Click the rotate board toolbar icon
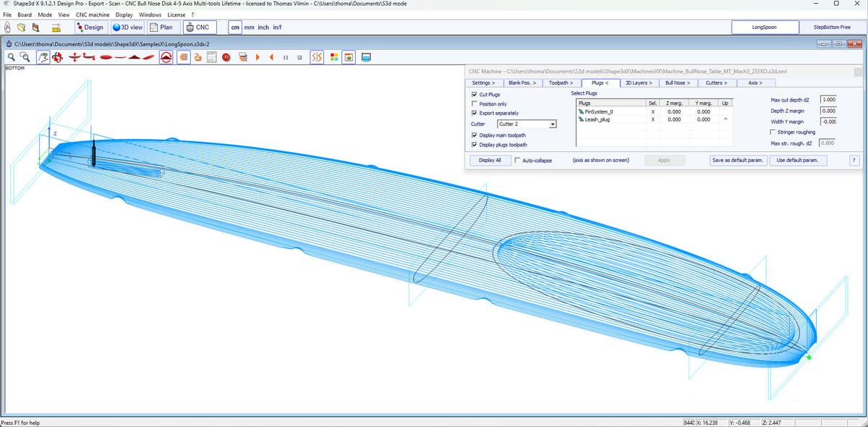This screenshot has height=427, width=868. pyautogui.click(x=57, y=56)
